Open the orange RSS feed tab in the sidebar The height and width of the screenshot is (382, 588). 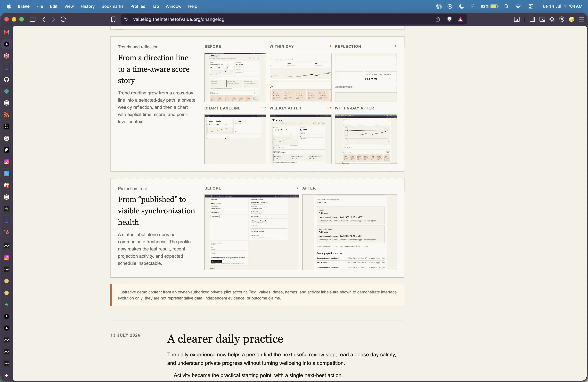click(x=7, y=115)
